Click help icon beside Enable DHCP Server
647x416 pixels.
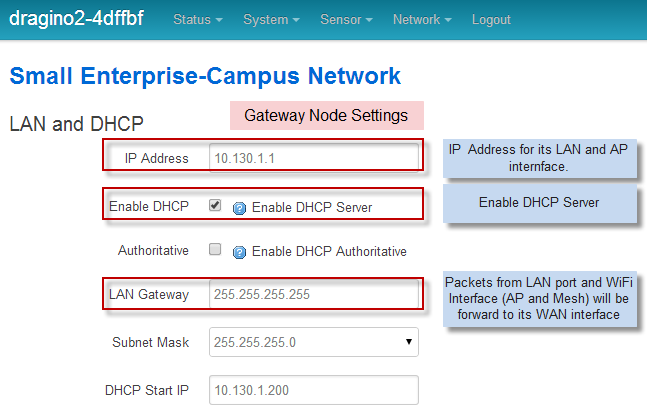[239, 208]
